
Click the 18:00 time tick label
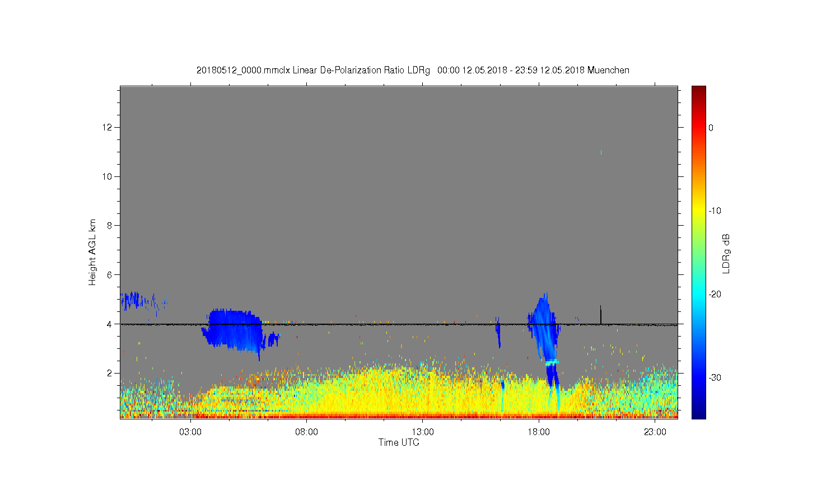539,432
